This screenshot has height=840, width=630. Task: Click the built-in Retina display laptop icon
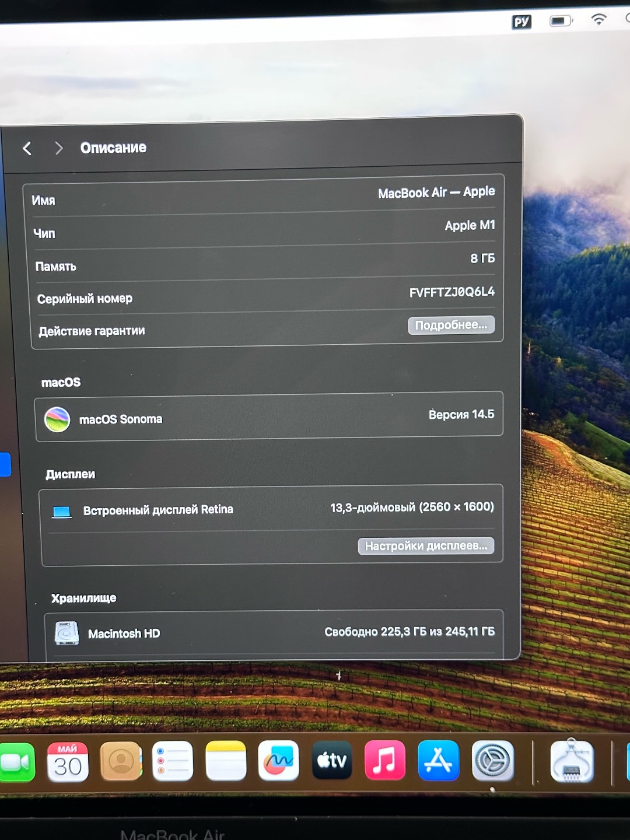coord(61,512)
